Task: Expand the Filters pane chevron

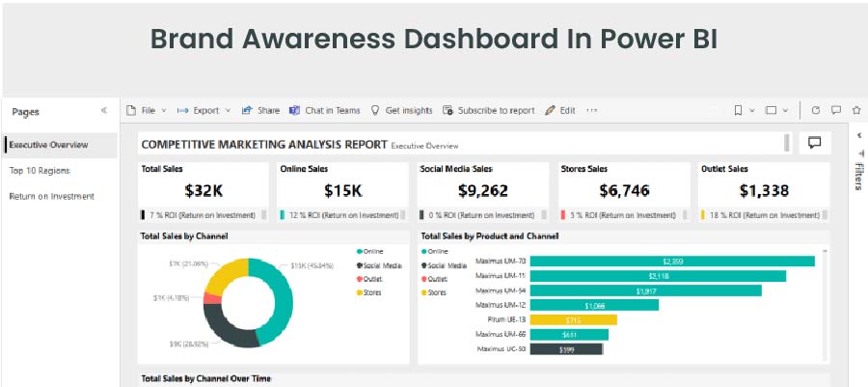Action: pyautogui.click(x=859, y=135)
